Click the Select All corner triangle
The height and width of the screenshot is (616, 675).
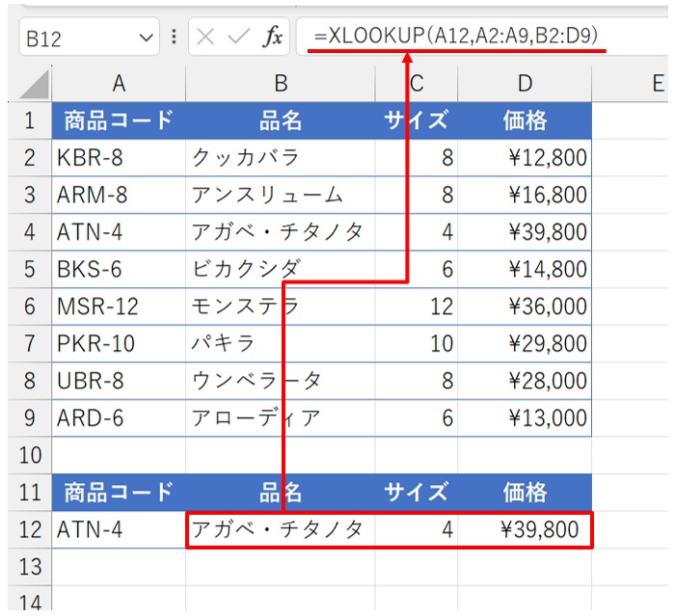tap(34, 85)
